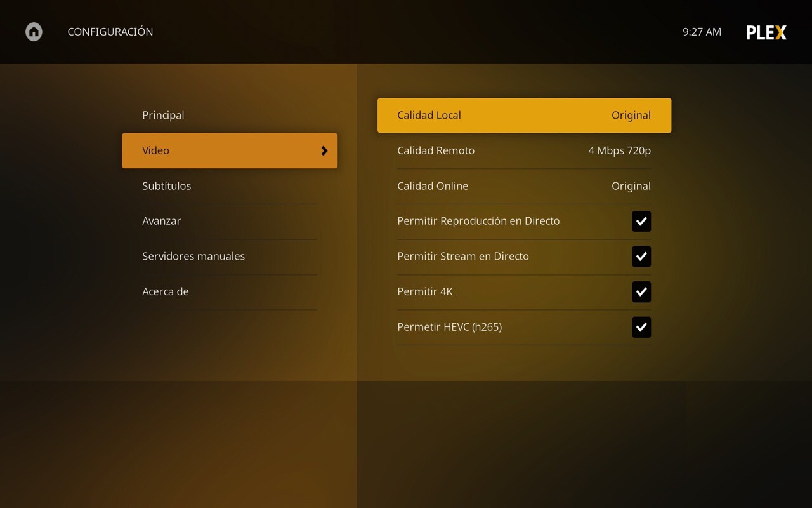812x508 pixels.
Task: Click the 9:27 AM clock display
Action: pyautogui.click(x=702, y=31)
